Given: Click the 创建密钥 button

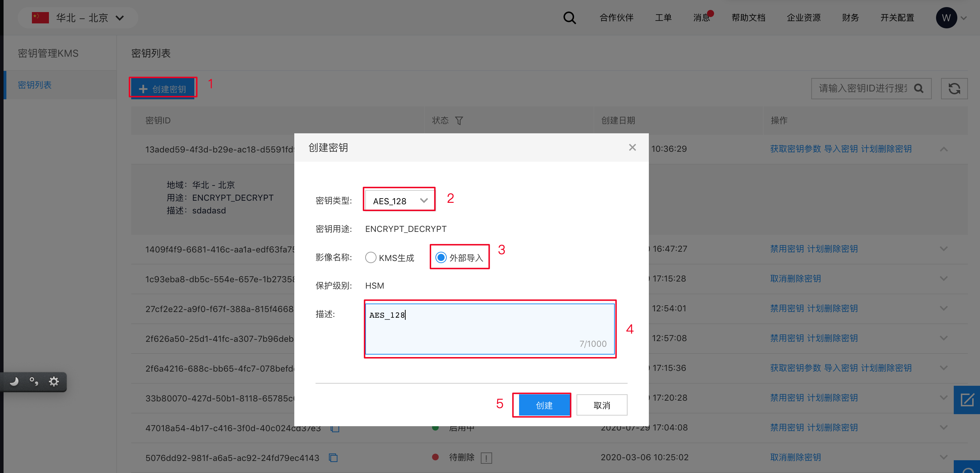Looking at the screenshot, I should click(x=162, y=89).
